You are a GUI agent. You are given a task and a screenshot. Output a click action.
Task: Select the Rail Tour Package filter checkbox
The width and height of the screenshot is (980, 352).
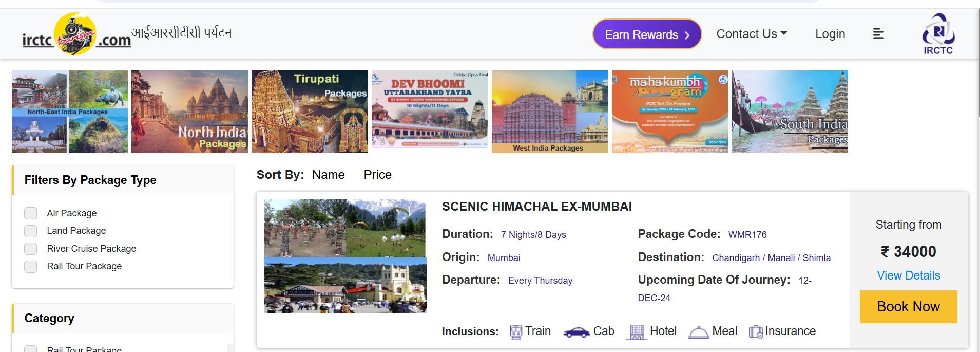tap(31, 266)
